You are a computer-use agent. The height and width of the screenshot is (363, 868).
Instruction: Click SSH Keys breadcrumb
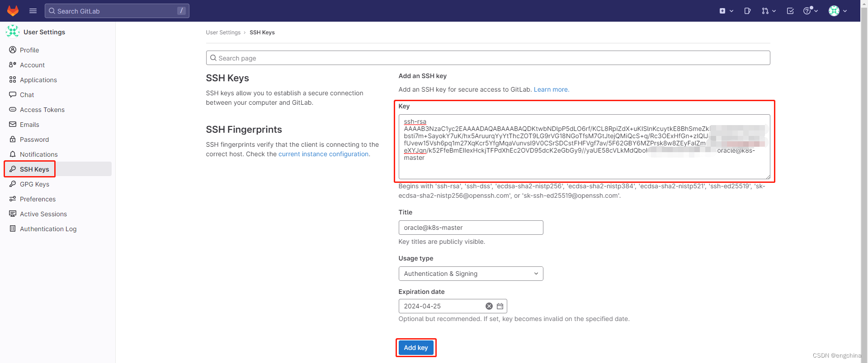coord(262,33)
